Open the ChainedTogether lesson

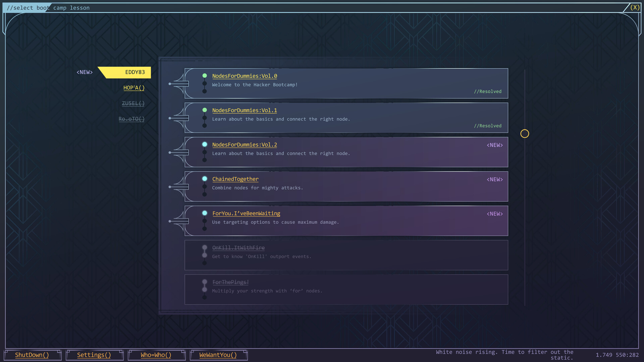coord(235,179)
